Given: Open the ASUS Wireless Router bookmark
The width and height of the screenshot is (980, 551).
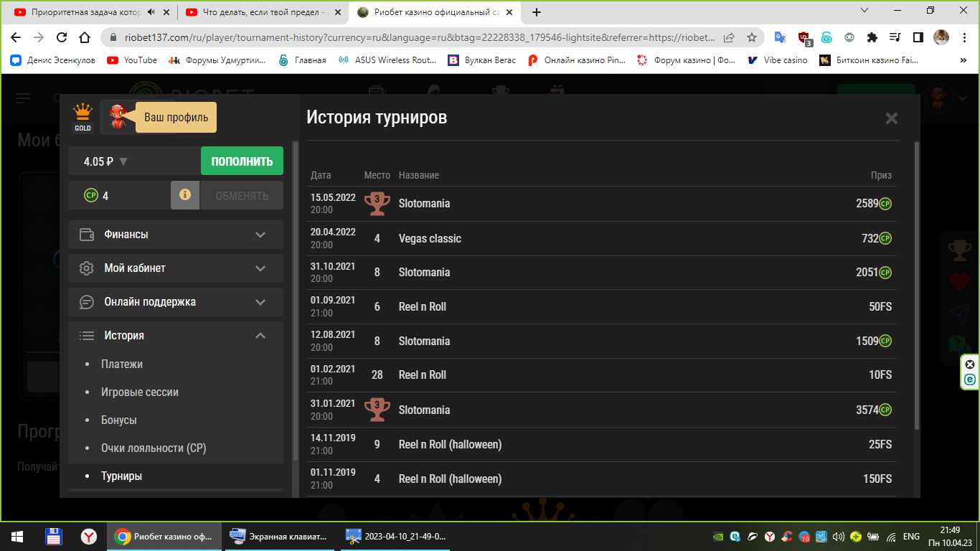Looking at the screenshot, I should click(387, 60).
